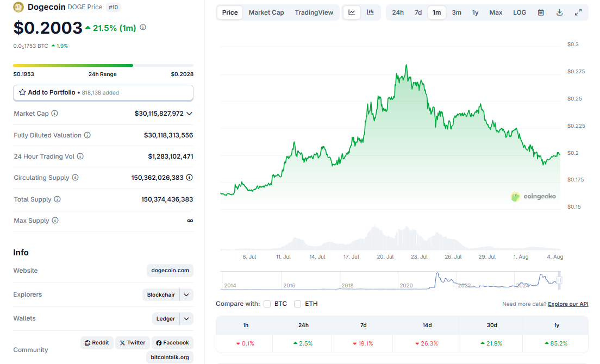Expand chart to fullscreen
Screen dimensions: 600x364
pyautogui.click(x=578, y=12)
